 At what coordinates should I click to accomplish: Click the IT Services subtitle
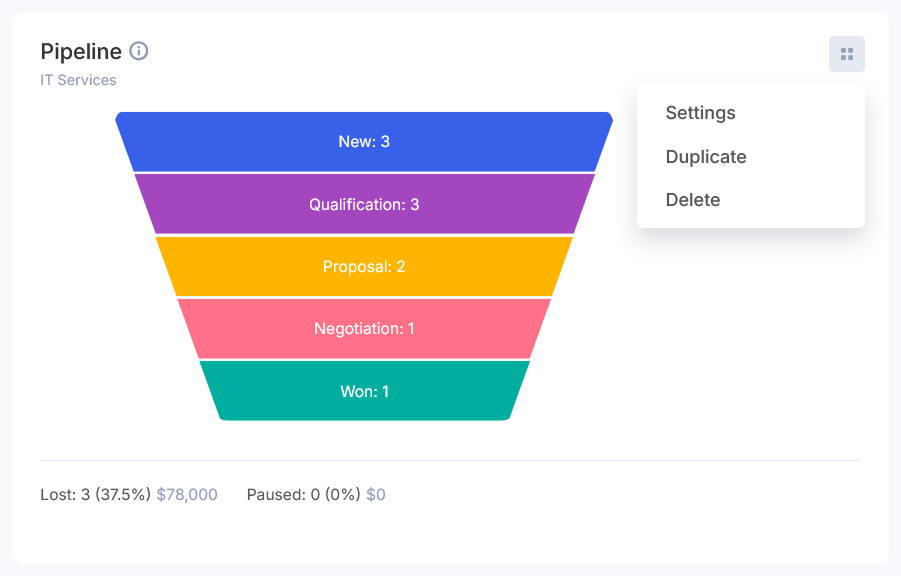pos(78,80)
